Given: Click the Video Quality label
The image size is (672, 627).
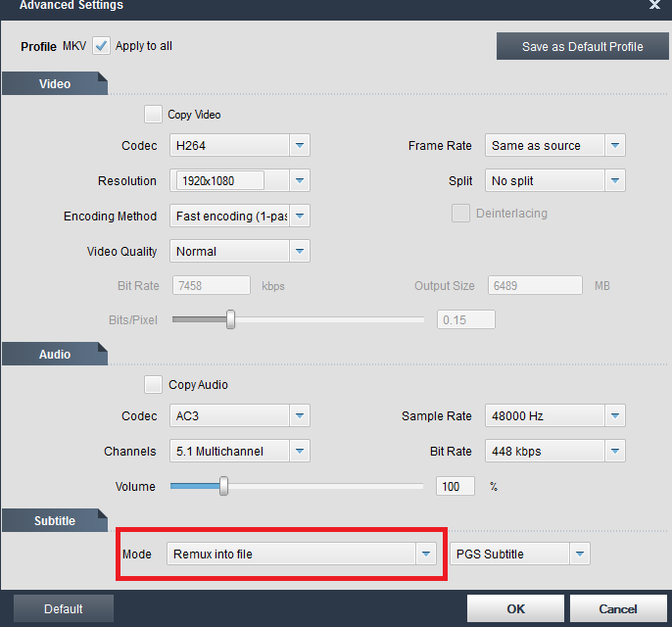Looking at the screenshot, I should coord(121,251).
